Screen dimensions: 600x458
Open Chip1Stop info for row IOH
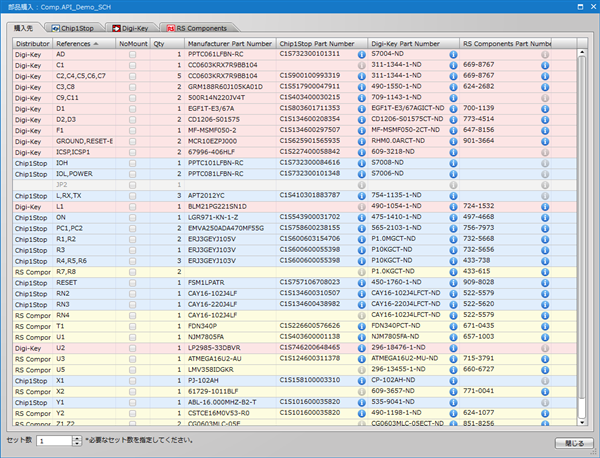click(x=362, y=163)
